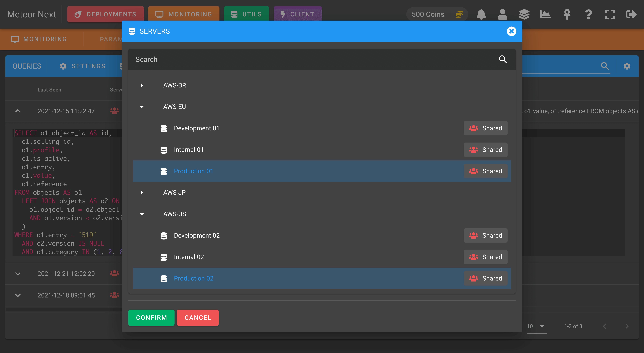Click shared users icon on 2021-12-15 row

pyautogui.click(x=114, y=111)
